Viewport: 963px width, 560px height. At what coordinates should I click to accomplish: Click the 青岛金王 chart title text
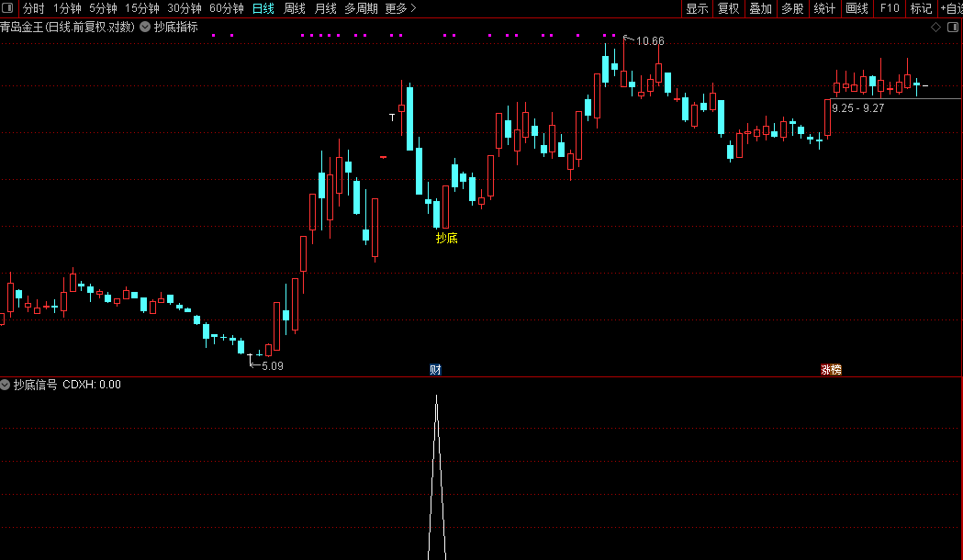tap(68, 27)
